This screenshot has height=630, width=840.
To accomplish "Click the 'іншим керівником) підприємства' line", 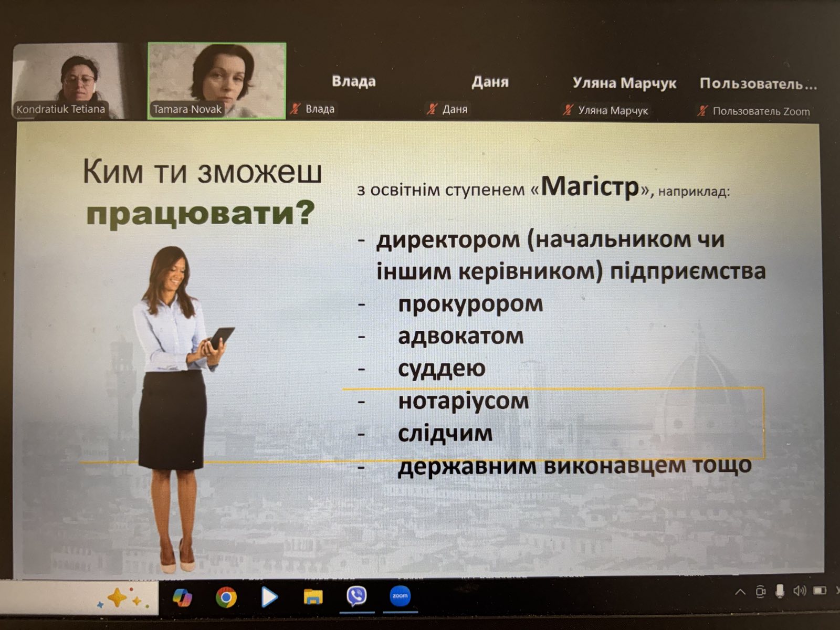I will pyautogui.click(x=571, y=272).
